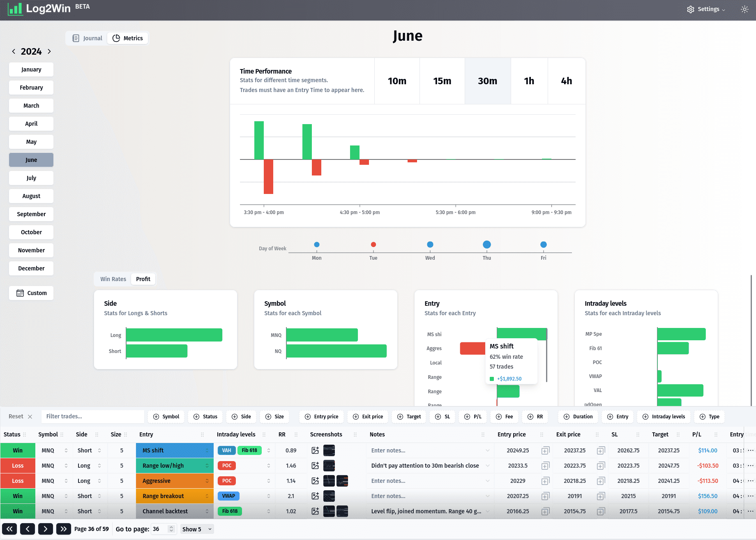Go to last page button
This screenshot has width=756, height=540.
(x=64, y=529)
